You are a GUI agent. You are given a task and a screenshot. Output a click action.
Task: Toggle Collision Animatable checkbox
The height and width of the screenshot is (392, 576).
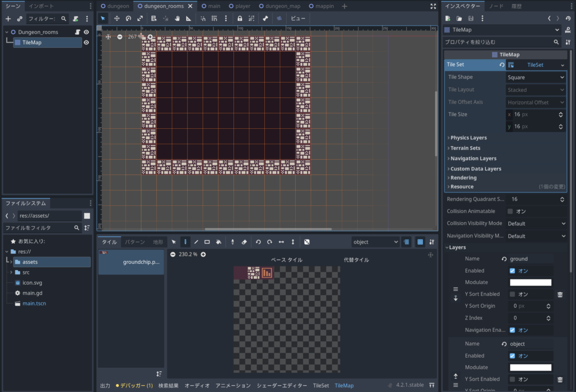[510, 211]
